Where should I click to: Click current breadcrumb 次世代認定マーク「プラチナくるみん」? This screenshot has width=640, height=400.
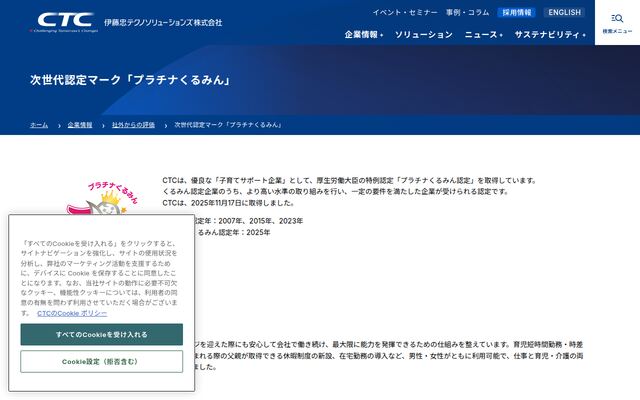pyautogui.click(x=228, y=125)
